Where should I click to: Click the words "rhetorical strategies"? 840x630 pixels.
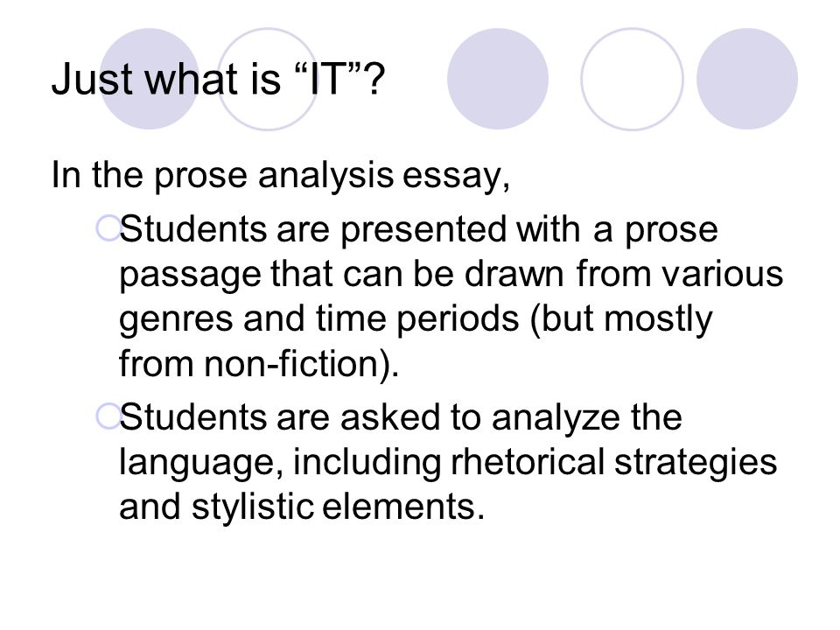click(x=614, y=463)
